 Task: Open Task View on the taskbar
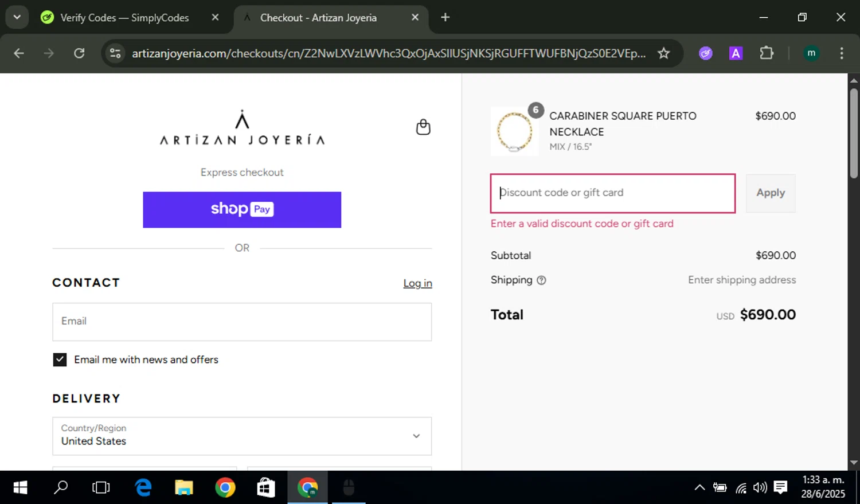pyautogui.click(x=101, y=487)
